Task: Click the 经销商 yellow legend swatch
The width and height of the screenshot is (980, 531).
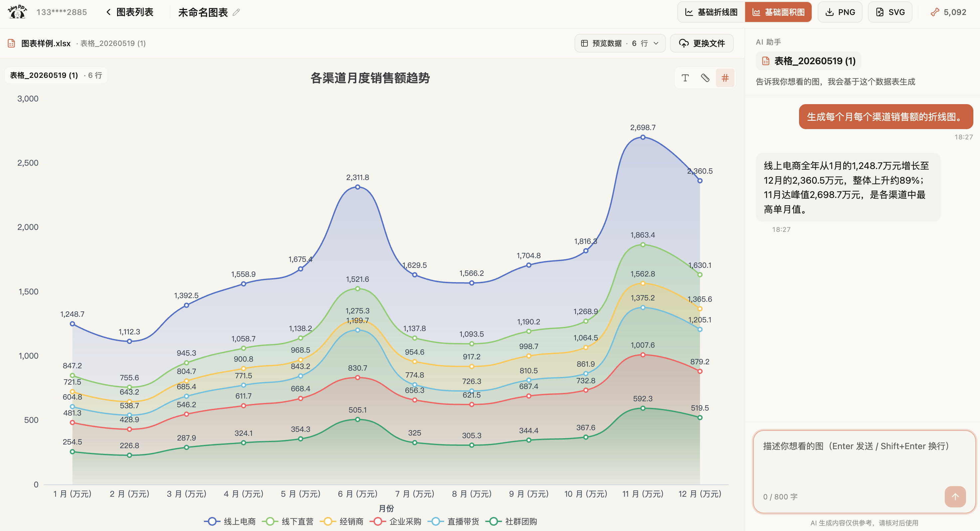Action: pos(328,521)
